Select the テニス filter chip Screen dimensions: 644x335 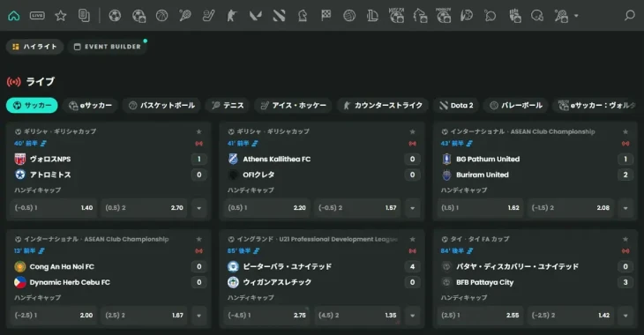(x=228, y=106)
